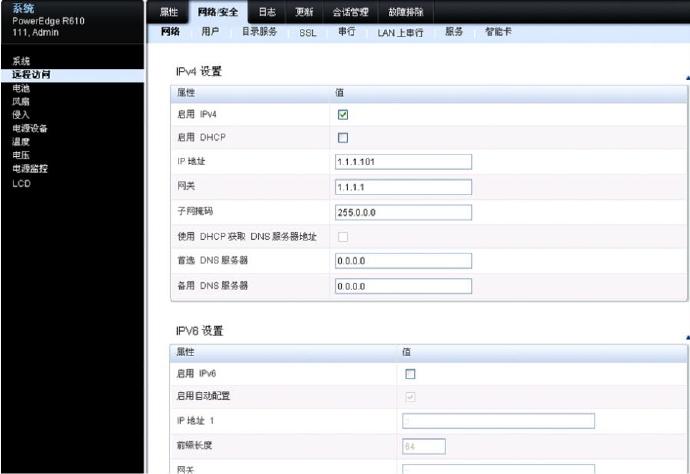The width and height of the screenshot is (690, 474).
Task: Click the 值 column header in IPv4 table
Action: [339, 93]
